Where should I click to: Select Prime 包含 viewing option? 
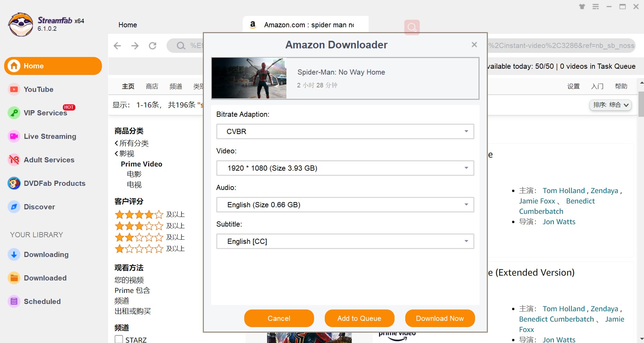click(x=132, y=290)
